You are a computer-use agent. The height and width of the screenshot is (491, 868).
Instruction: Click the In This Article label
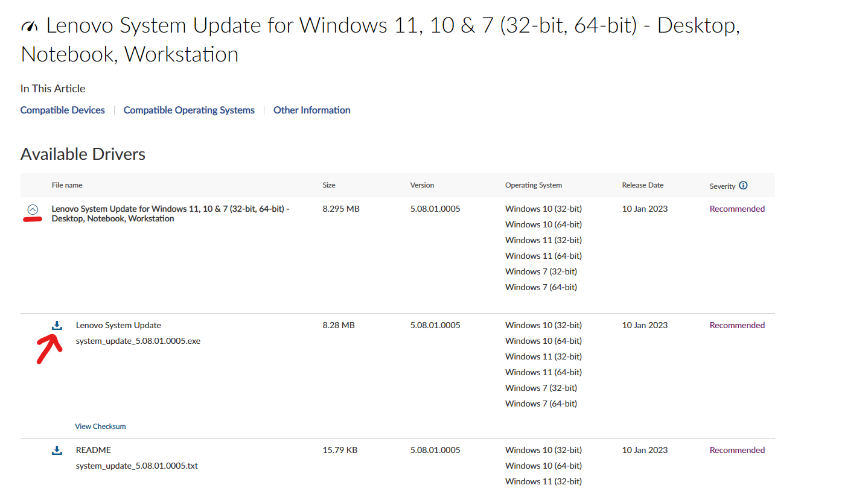[x=53, y=89]
